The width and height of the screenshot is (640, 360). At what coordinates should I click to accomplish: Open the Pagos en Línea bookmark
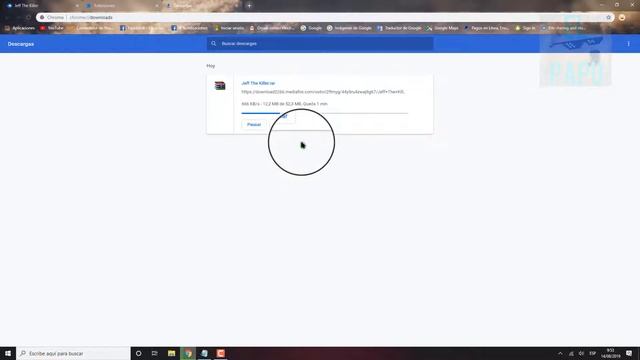coord(487,28)
